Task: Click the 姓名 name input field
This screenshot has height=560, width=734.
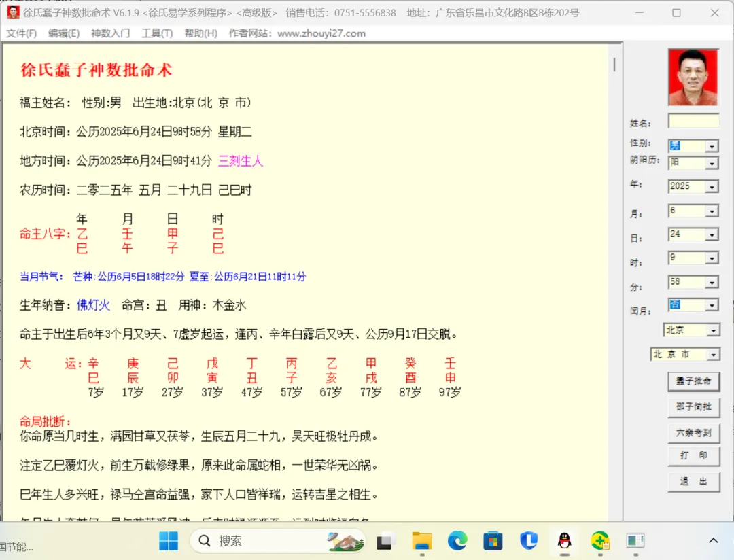Action: click(x=693, y=121)
